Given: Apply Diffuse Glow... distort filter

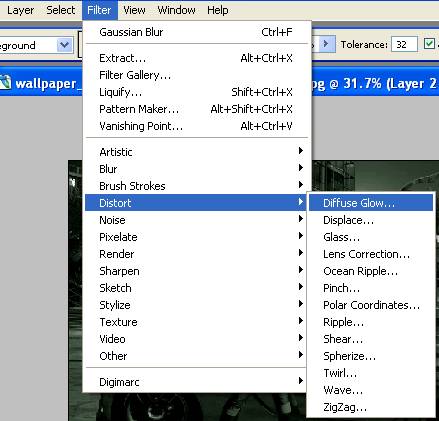Looking at the screenshot, I should coord(371,203).
